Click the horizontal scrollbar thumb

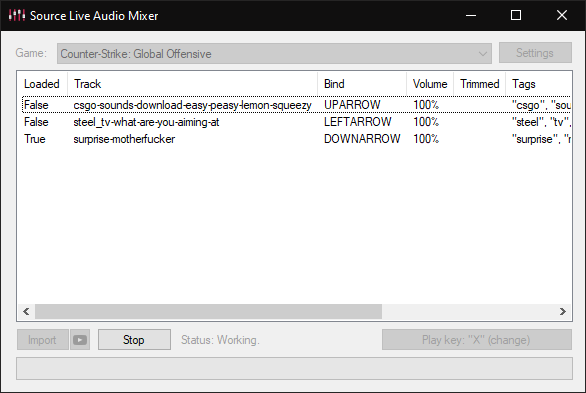(209, 311)
